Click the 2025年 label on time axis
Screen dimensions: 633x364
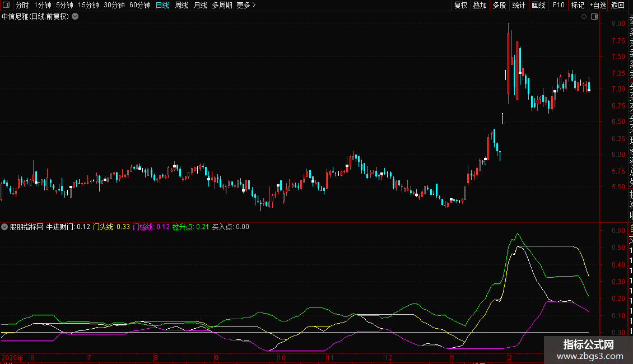coord(13,357)
